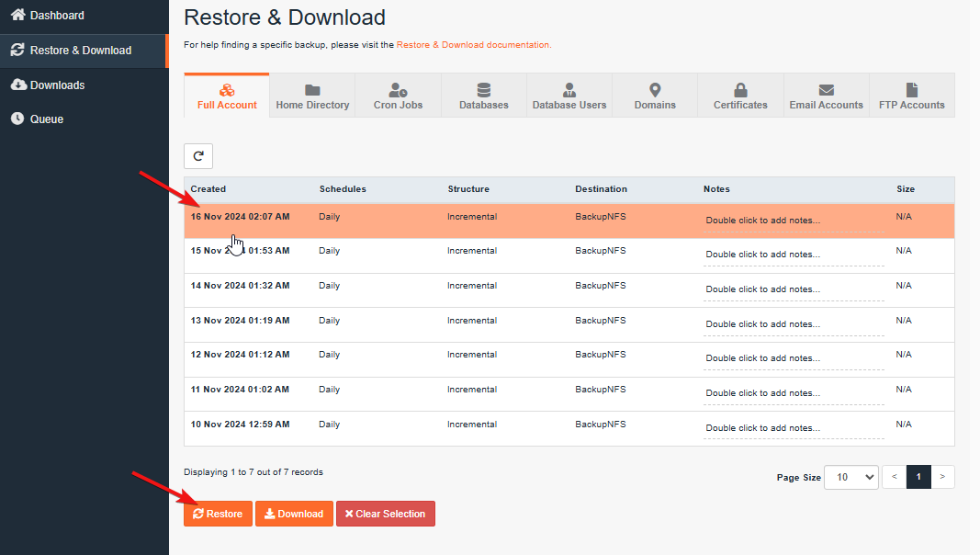The width and height of the screenshot is (980, 555).
Task: Open the Full Account tab
Action: 227,96
